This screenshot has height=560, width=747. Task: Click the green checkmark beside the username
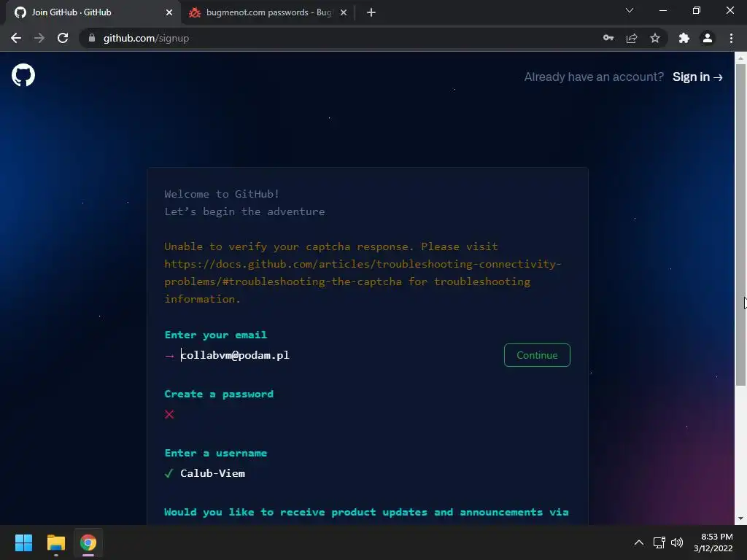[x=169, y=473]
